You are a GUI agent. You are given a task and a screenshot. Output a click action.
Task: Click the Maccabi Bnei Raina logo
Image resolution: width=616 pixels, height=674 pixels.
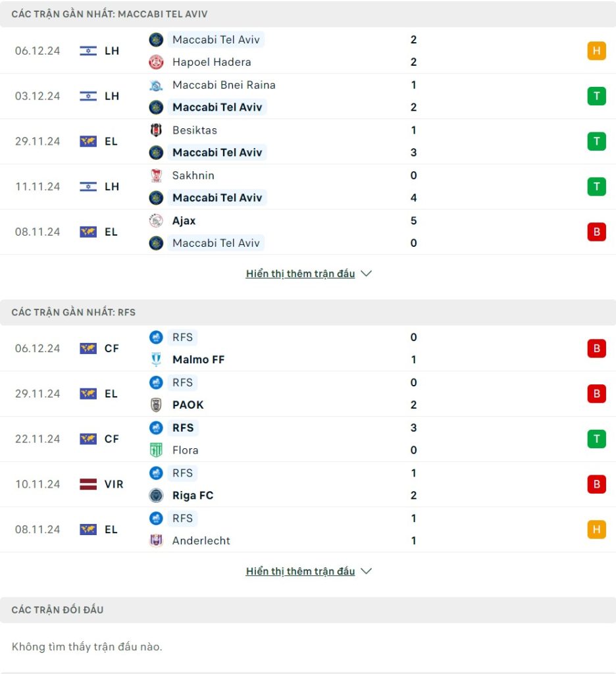pyautogui.click(x=156, y=85)
